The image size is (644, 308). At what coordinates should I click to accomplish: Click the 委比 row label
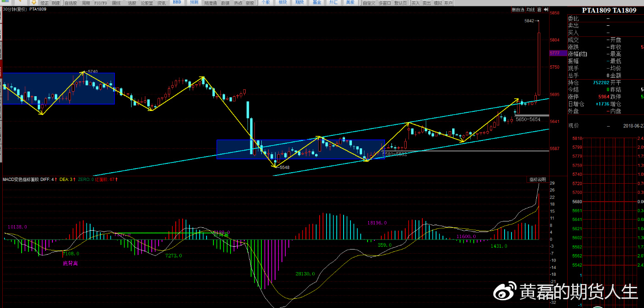(x=573, y=18)
